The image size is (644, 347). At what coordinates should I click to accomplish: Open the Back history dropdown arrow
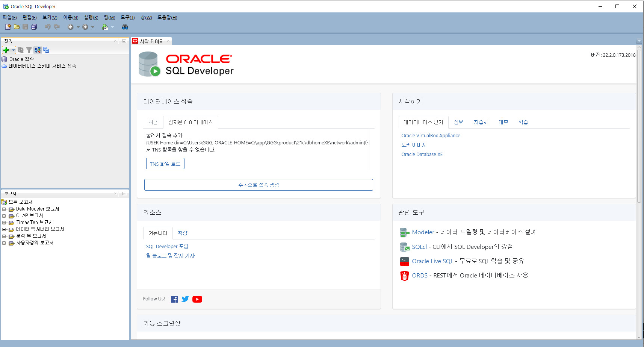click(x=78, y=27)
